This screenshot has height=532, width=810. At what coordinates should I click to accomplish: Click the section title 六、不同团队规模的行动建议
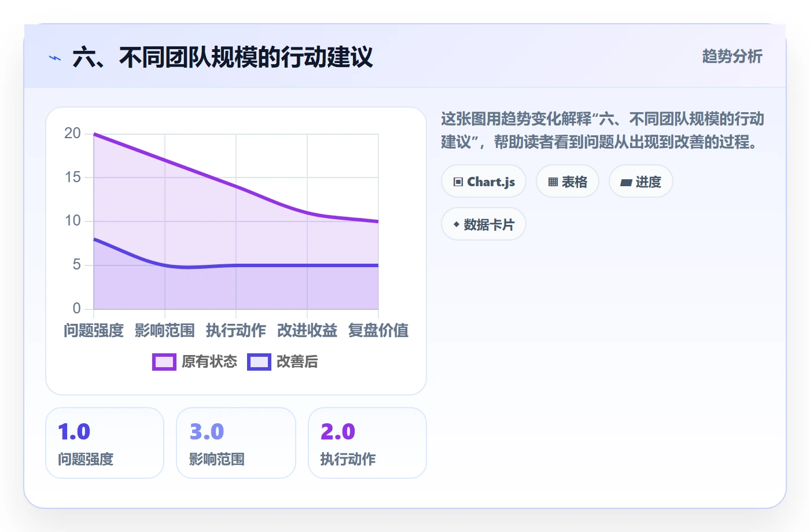coord(223,57)
